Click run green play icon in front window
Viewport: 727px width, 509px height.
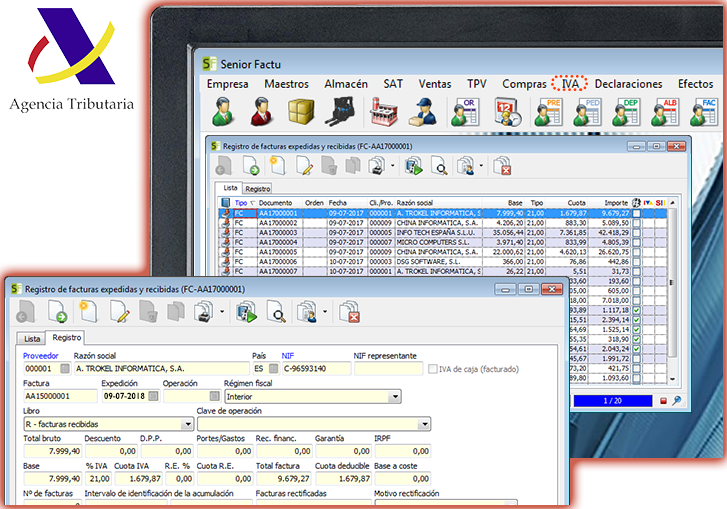click(246, 312)
